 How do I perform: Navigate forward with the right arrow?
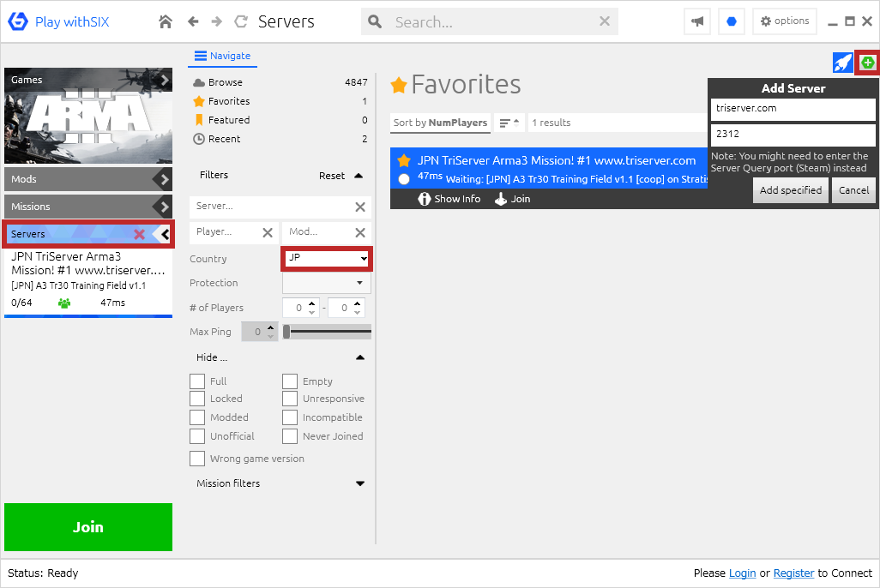coord(217,22)
